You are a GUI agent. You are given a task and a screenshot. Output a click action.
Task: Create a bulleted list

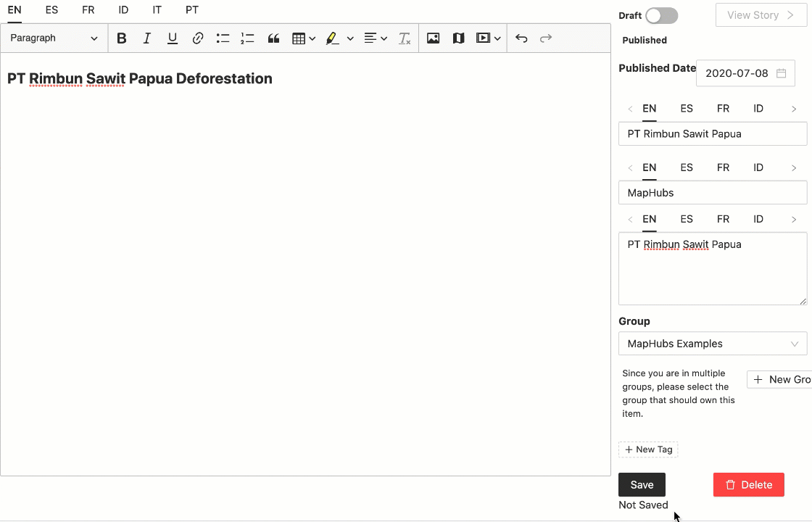pyautogui.click(x=223, y=38)
